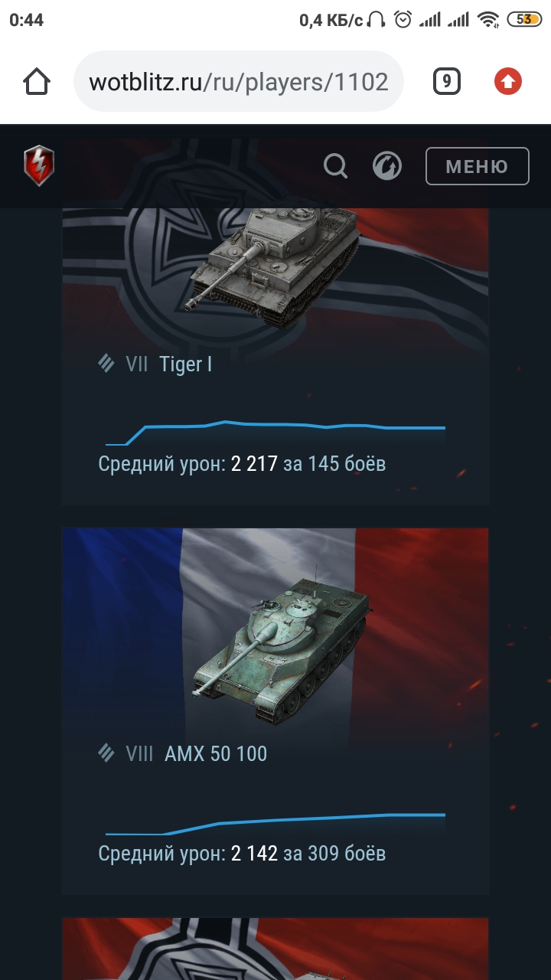551x980 pixels.
Task: Click the heavy tank icon beside Tiger I
Action: [106, 364]
